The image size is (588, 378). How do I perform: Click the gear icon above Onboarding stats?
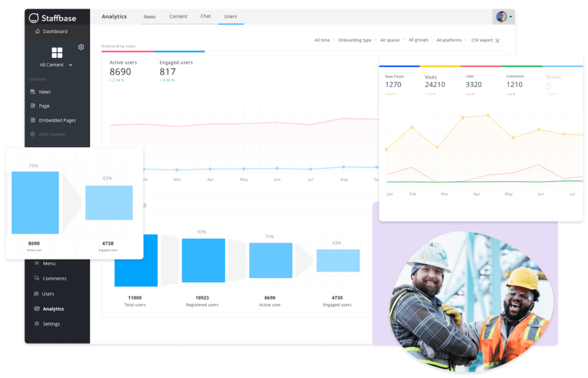81,48
